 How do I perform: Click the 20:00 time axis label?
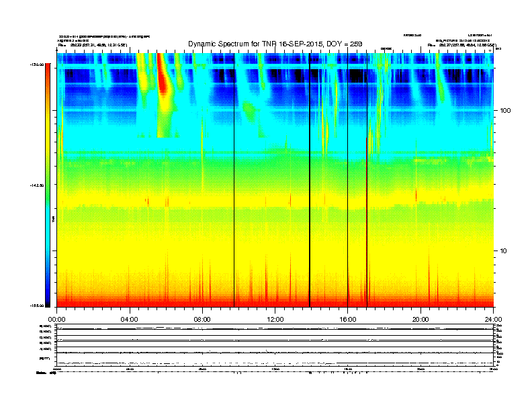[420, 320]
